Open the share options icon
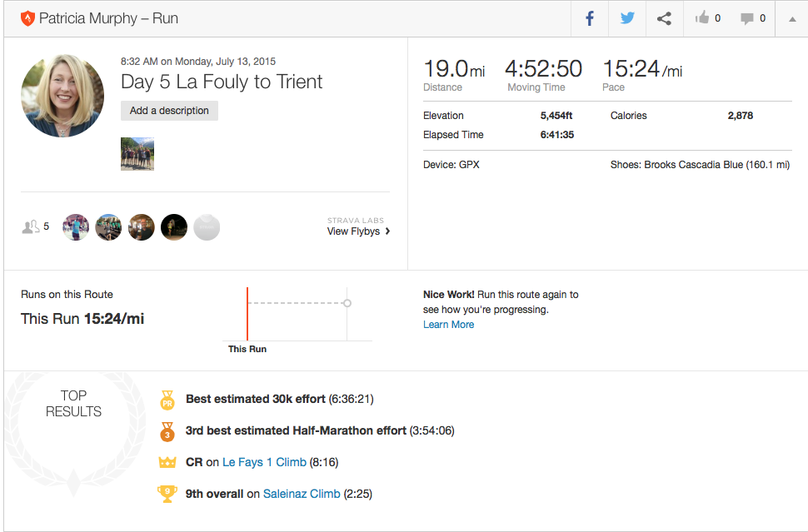Screen dimensions: 808x532 coord(664,18)
